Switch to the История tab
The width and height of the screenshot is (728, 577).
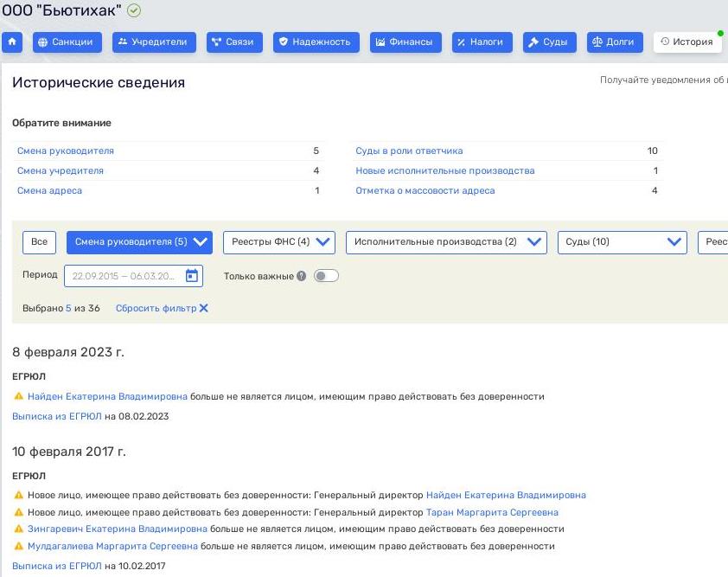coord(688,42)
